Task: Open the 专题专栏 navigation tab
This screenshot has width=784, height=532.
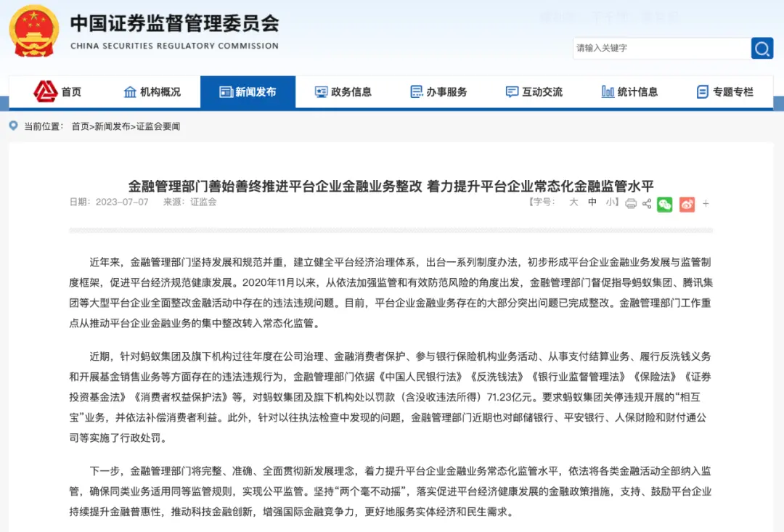Action: [x=725, y=92]
